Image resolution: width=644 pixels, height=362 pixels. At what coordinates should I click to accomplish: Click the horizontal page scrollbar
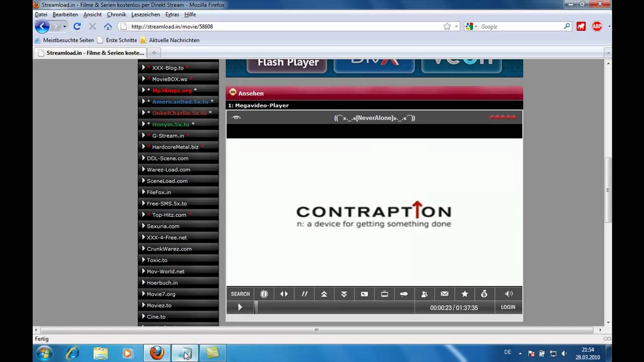click(316, 330)
